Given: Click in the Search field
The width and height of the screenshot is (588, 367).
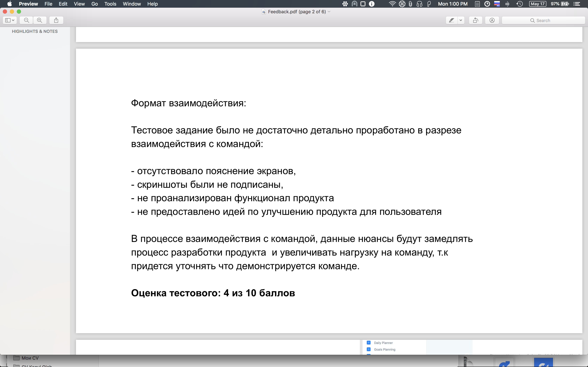Looking at the screenshot, I should pyautogui.click(x=543, y=20).
